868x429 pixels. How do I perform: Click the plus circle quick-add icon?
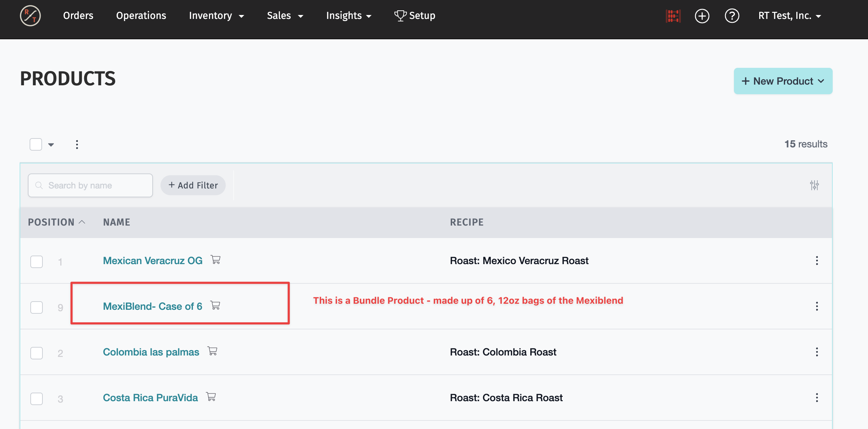[702, 16]
